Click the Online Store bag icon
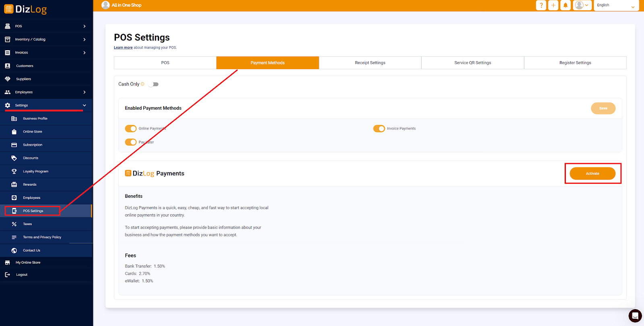Image resolution: width=644 pixels, height=326 pixels. pyautogui.click(x=14, y=132)
